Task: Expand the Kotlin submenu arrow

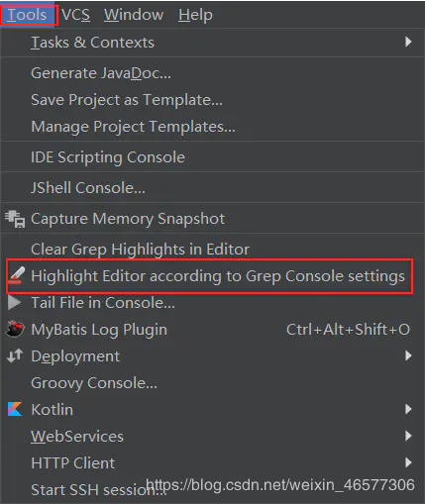Action: 408,409
